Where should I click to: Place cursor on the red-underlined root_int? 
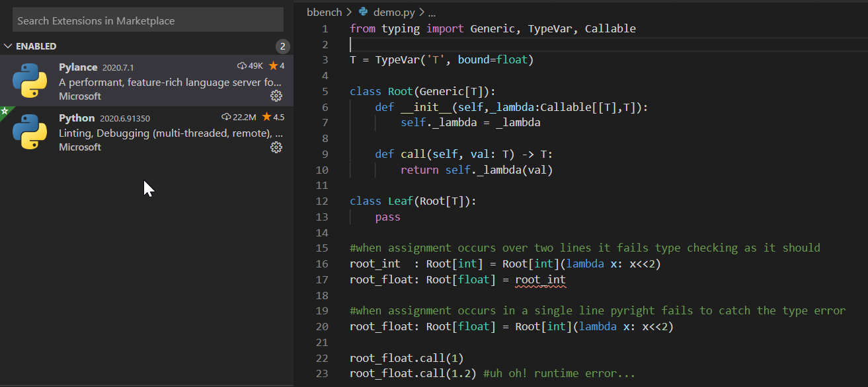[539, 279]
